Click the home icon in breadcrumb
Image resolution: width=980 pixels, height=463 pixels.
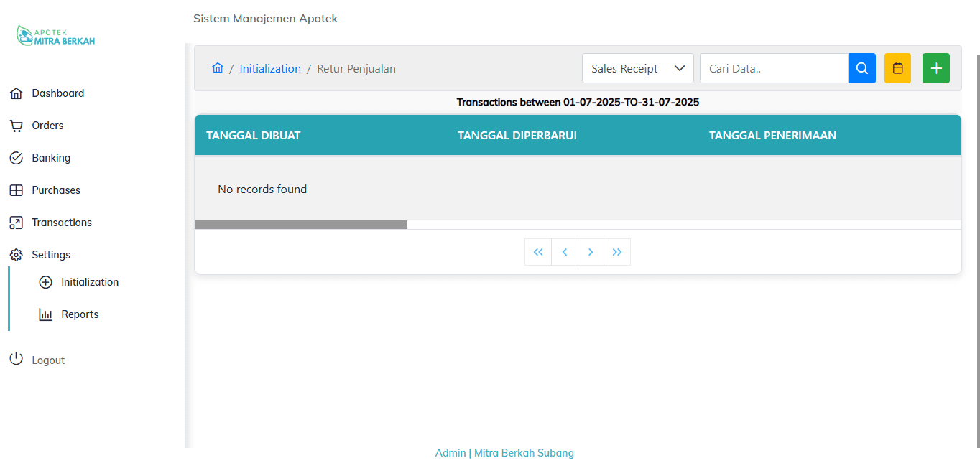point(218,68)
